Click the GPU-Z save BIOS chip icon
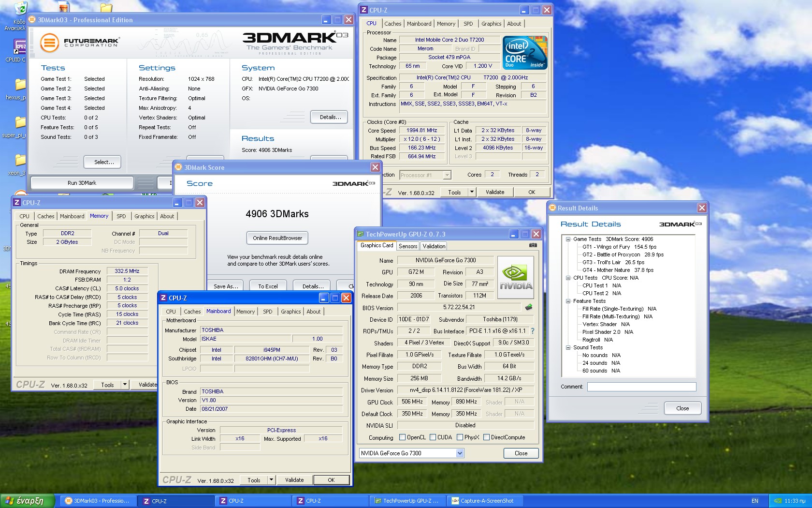812x508 pixels. (529, 307)
